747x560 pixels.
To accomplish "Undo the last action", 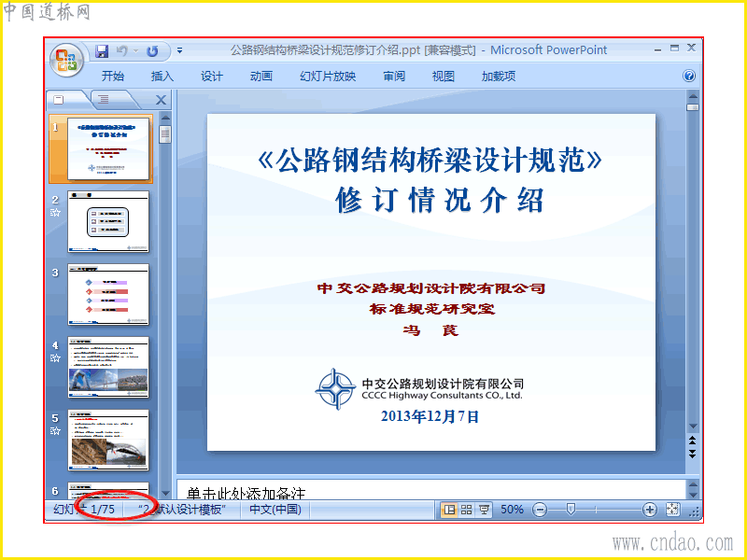I will pos(122,51).
